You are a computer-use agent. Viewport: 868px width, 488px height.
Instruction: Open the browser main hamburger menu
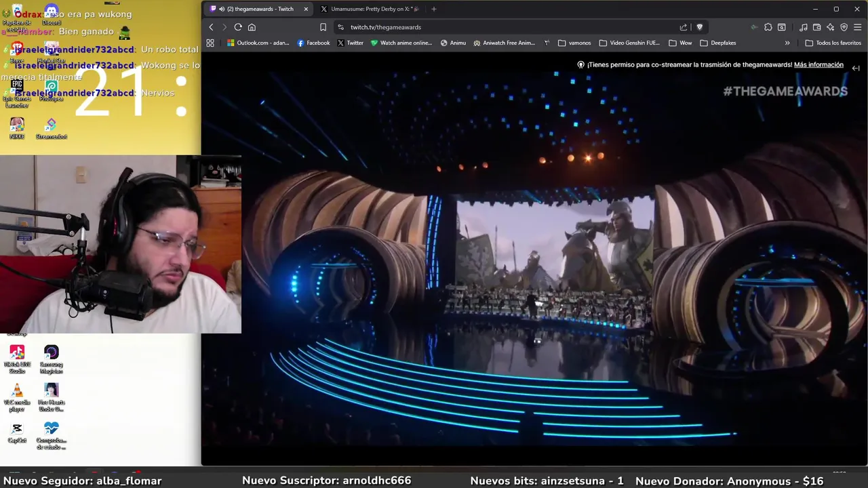pyautogui.click(x=858, y=27)
